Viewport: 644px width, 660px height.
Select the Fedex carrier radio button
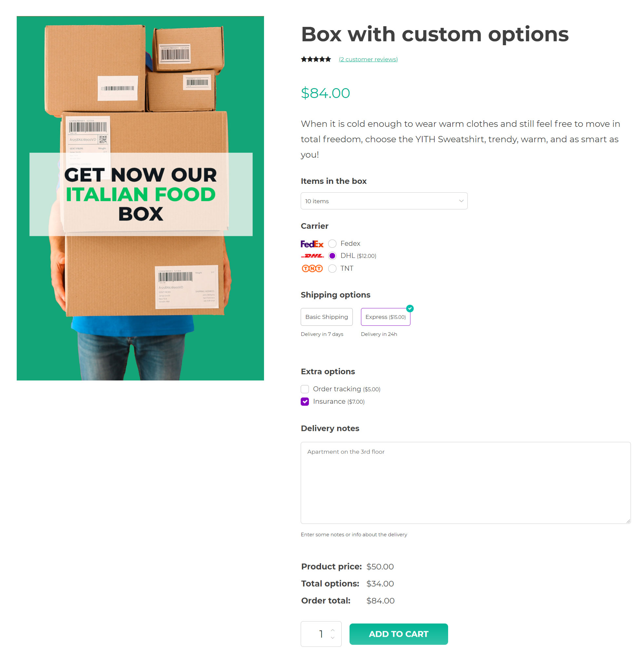(x=332, y=244)
